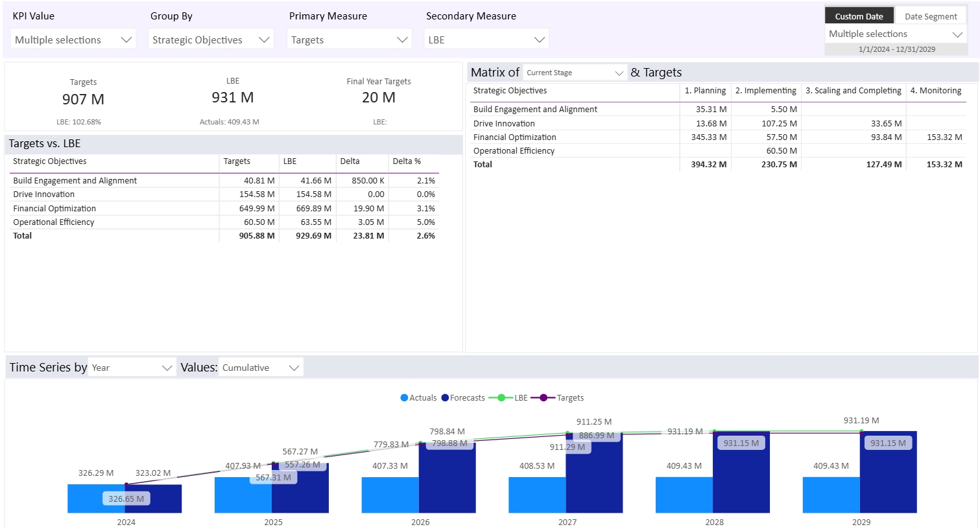
Task: Open the Matrix of Current Stage dropdown
Action: click(x=575, y=73)
